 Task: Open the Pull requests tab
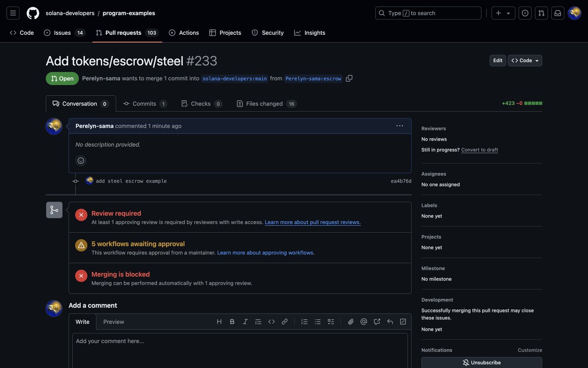[x=127, y=33]
